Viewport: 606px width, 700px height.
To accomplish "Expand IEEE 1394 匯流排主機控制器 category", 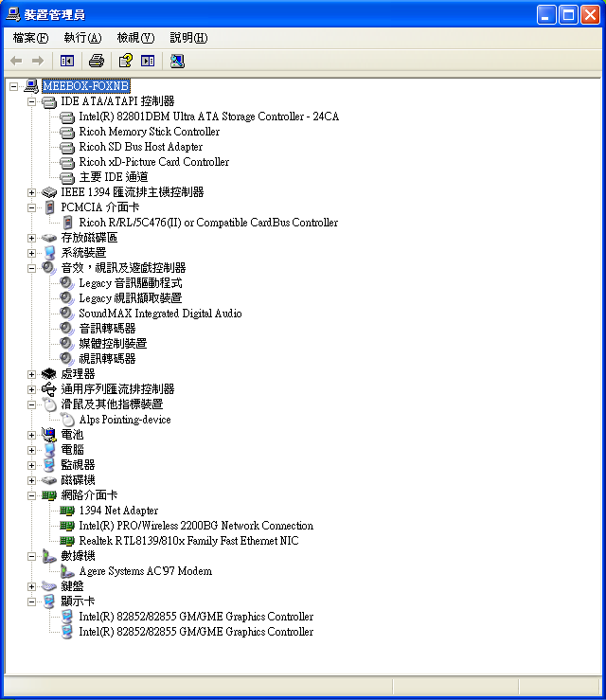I will click(31, 193).
